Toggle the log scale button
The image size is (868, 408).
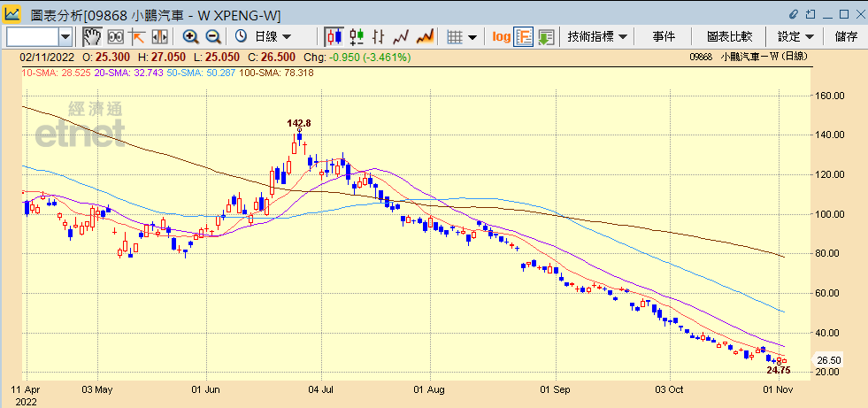click(501, 37)
